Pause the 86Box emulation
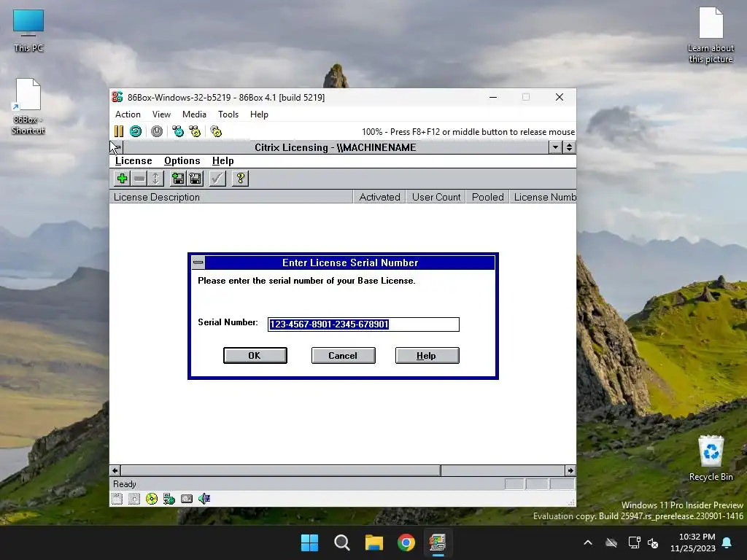The image size is (747, 560). [119, 131]
